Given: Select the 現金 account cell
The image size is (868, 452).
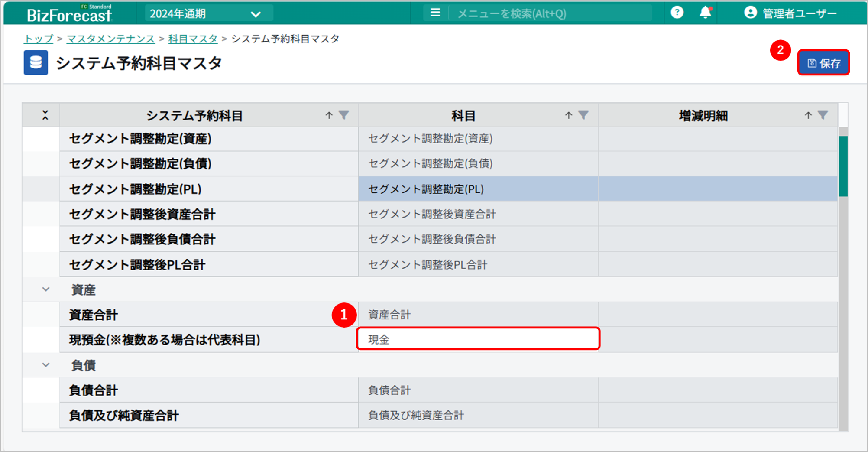Looking at the screenshot, I should (x=478, y=339).
